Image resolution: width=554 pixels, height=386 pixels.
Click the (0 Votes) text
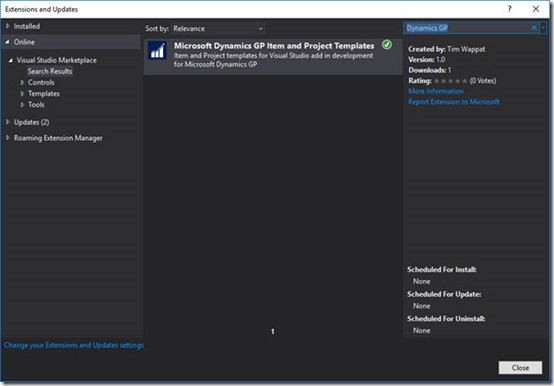click(x=483, y=81)
